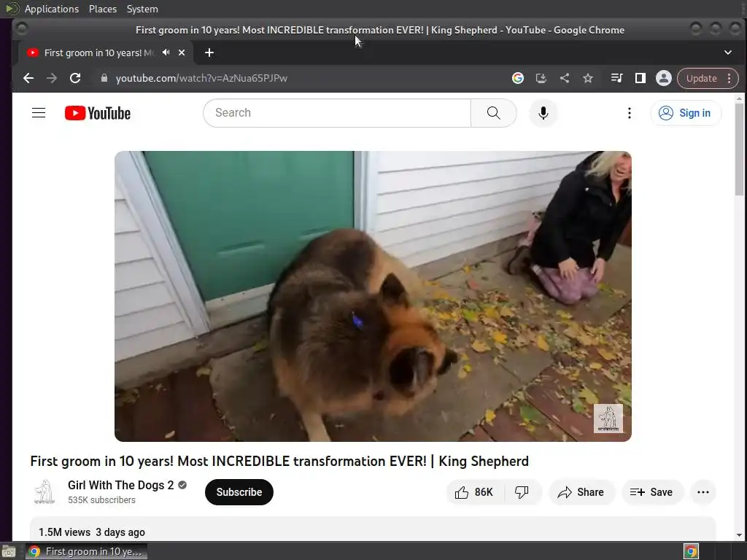Click the channel watermark in the video corner
The image size is (747, 560).
pos(608,418)
